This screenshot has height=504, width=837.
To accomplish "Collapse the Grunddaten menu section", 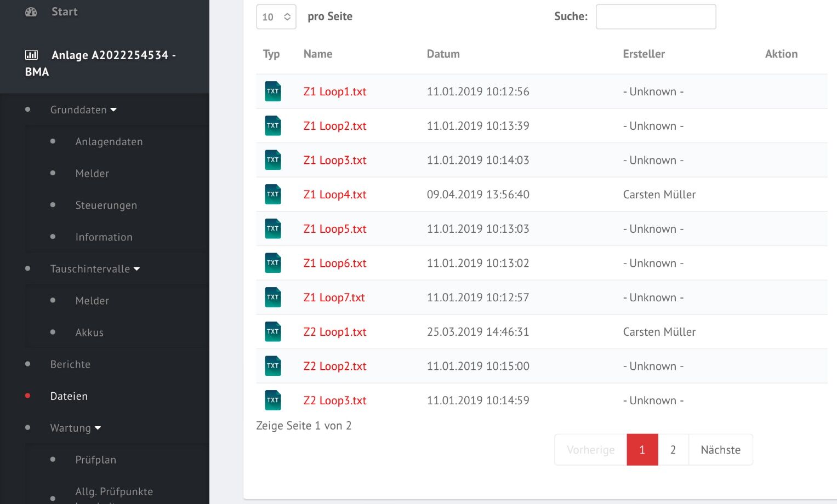I will coord(83,110).
